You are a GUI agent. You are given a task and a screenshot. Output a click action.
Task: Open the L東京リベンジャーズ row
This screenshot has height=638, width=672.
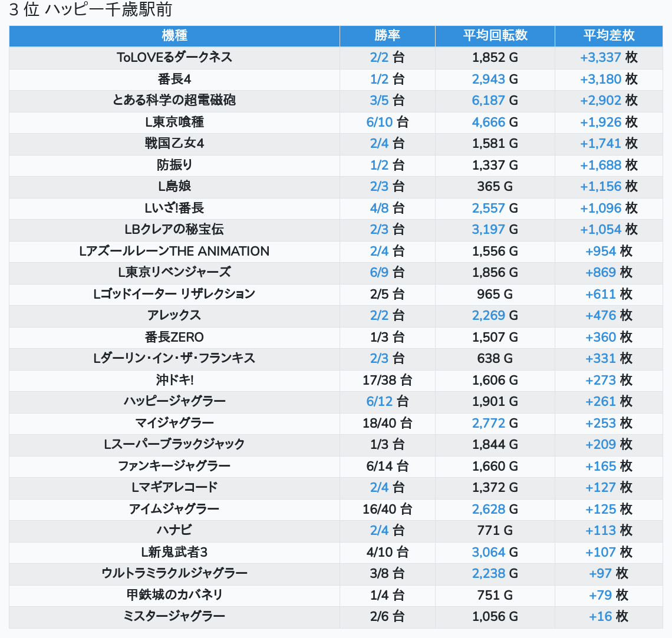click(x=174, y=273)
